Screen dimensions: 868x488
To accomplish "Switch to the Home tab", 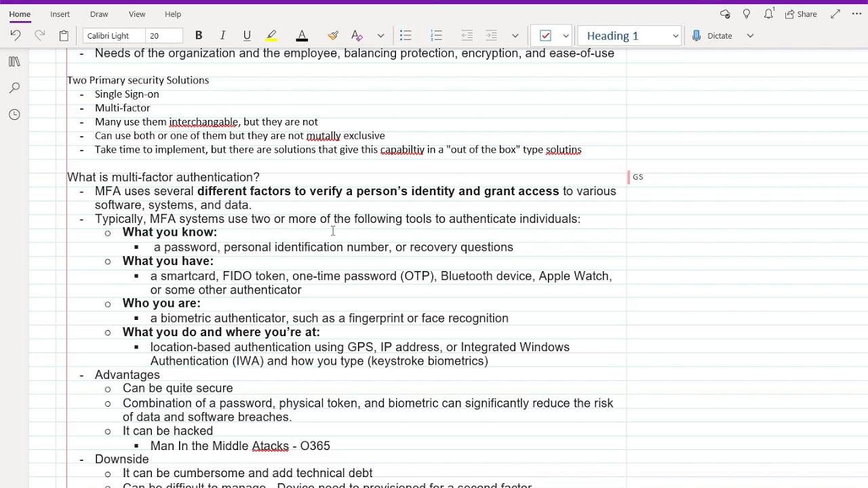I will (20, 14).
